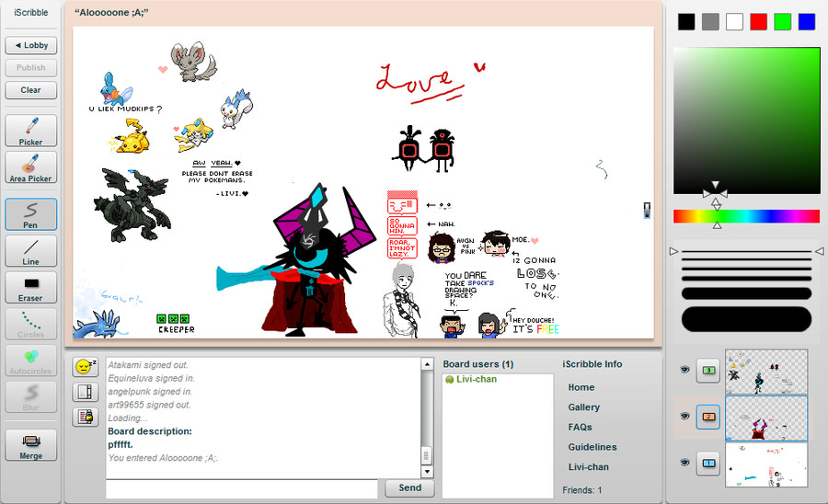Go back to the Lobby
Screen dimensions: 828x504
[30, 45]
